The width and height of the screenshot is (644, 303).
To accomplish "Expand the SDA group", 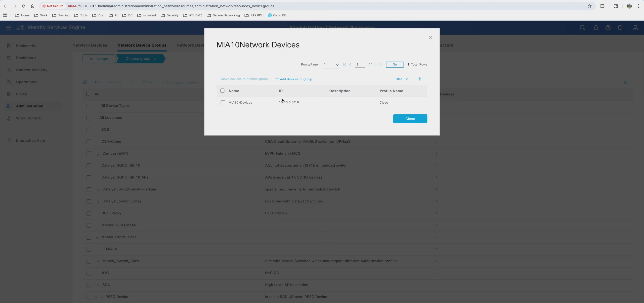I will [98, 285].
